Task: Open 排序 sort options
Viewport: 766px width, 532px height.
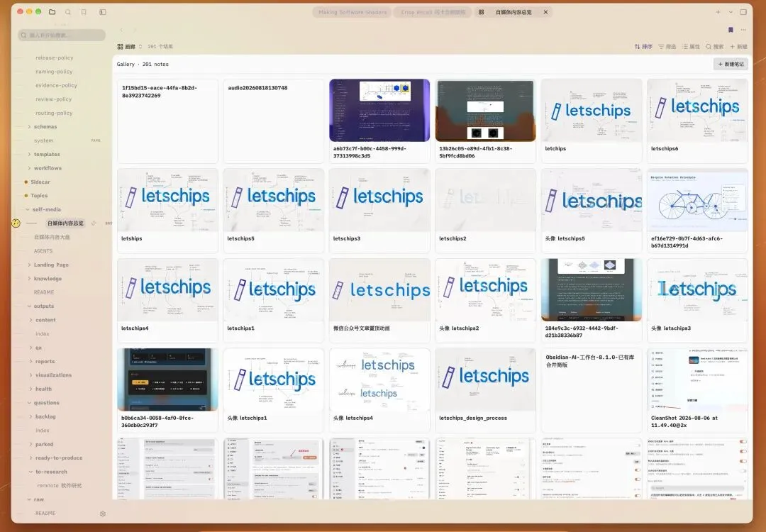Action: click(x=643, y=46)
